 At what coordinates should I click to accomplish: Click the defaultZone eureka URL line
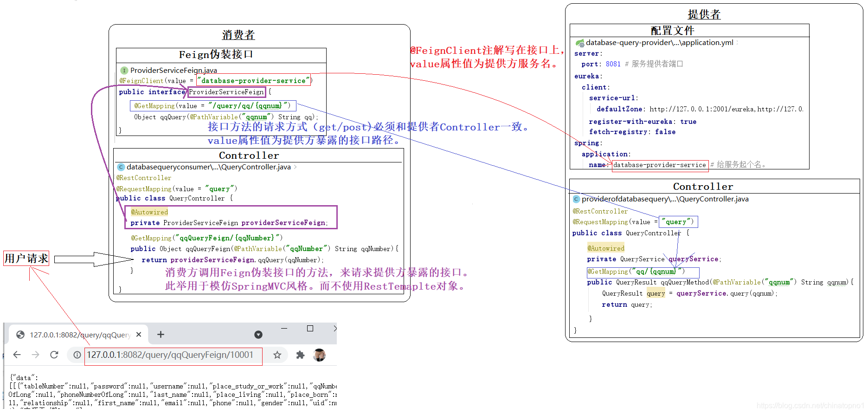tap(700, 110)
